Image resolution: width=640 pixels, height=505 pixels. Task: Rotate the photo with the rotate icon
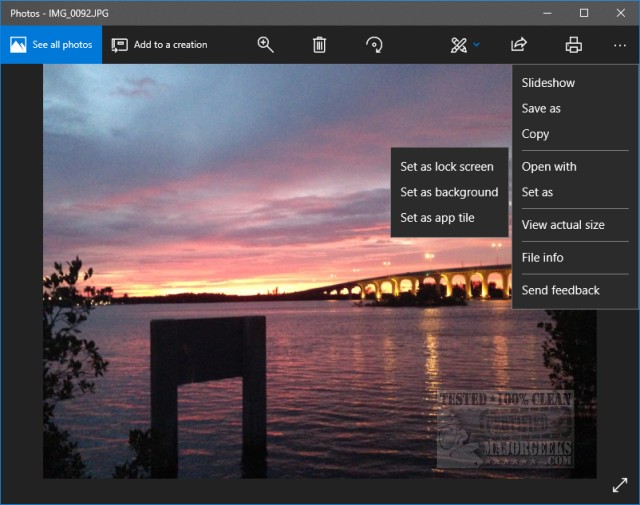point(374,44)
